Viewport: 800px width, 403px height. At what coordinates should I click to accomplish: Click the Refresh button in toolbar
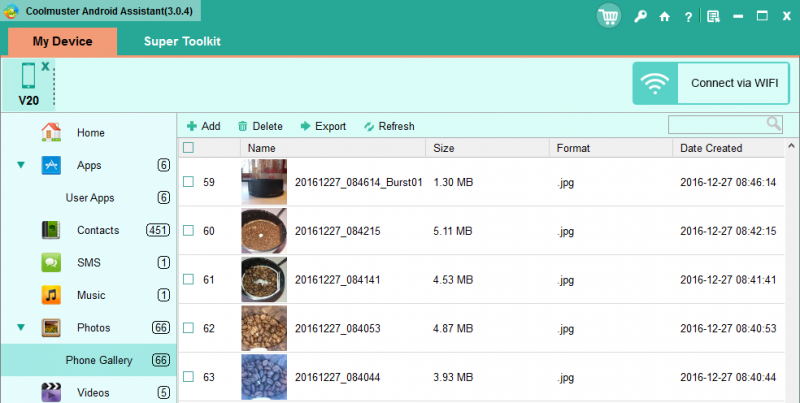click(388, 126)
